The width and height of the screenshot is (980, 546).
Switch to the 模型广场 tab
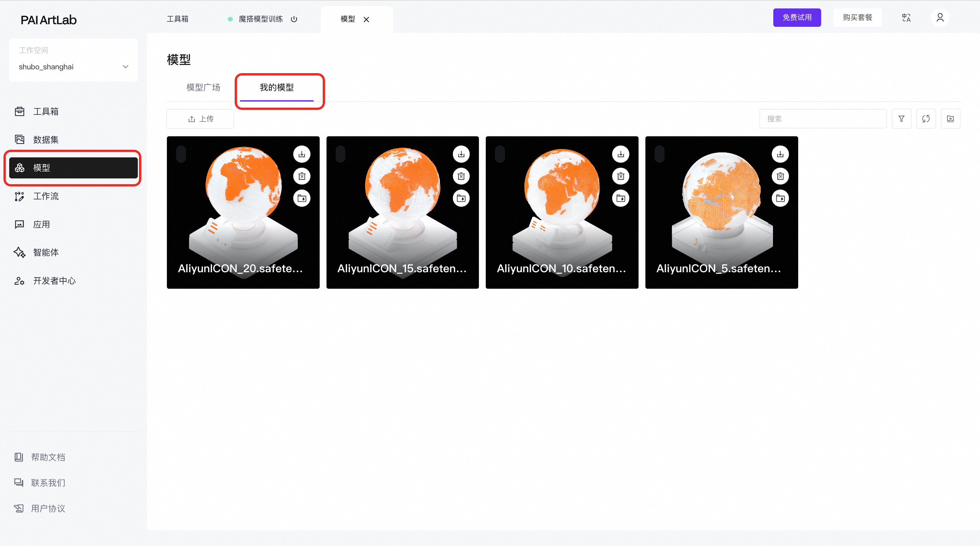click(203, 87)
